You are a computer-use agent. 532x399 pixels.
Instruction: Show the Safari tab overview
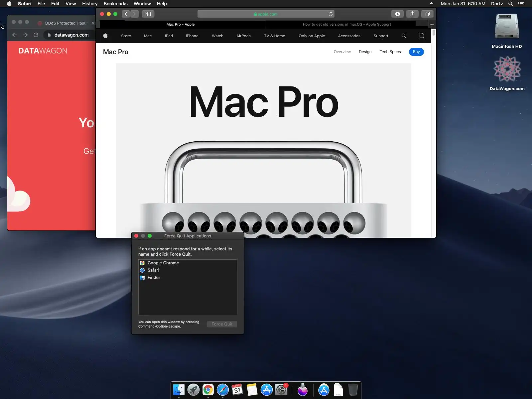(x=427, y=14)
